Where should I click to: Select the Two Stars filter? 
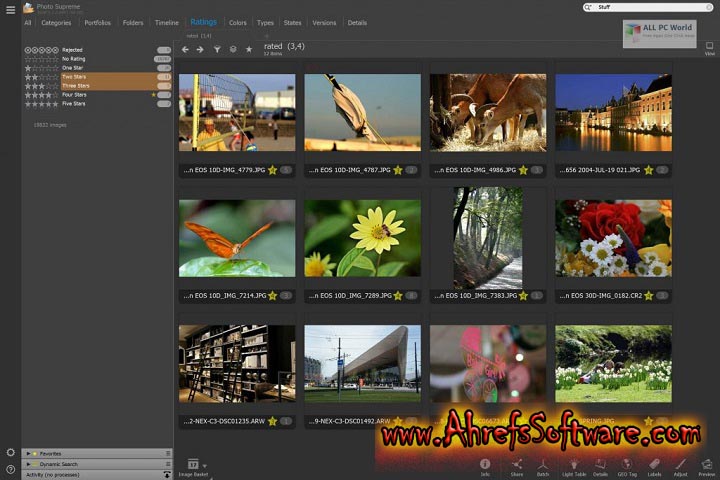tap(97, 77)
